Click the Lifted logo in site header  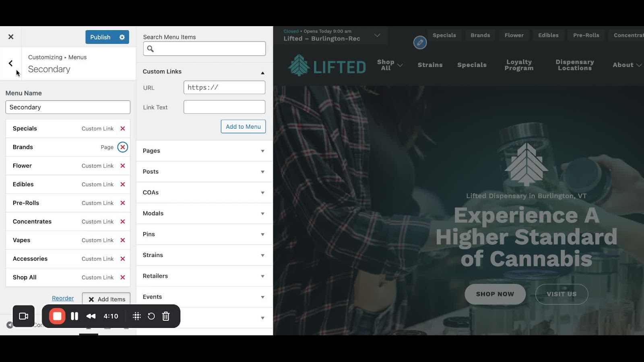pos(327,66)
